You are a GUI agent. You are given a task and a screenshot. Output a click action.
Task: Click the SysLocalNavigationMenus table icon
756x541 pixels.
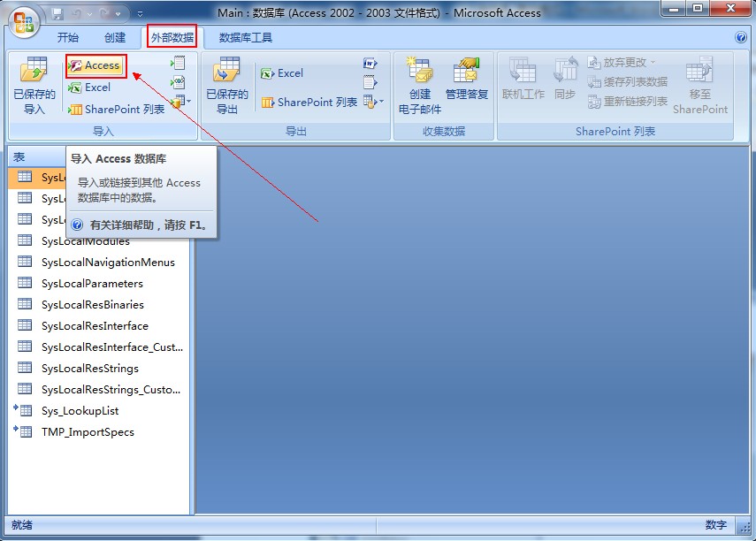click(x=25, y=262)
